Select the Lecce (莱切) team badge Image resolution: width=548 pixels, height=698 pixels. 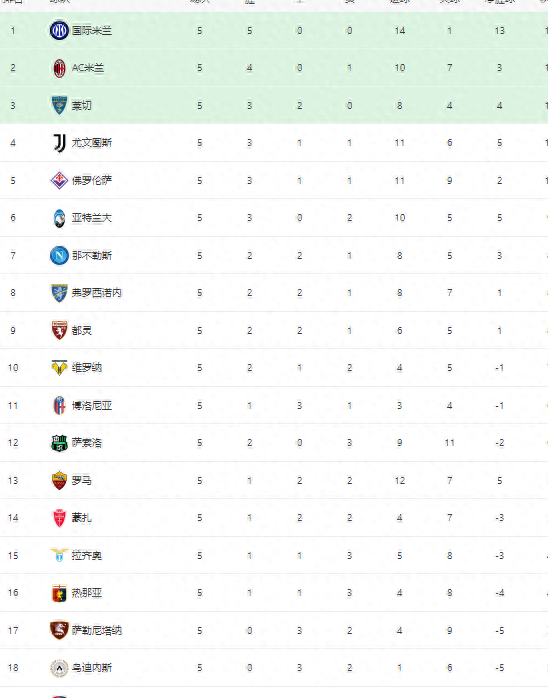pyautogui.click(x=59, y=106)
